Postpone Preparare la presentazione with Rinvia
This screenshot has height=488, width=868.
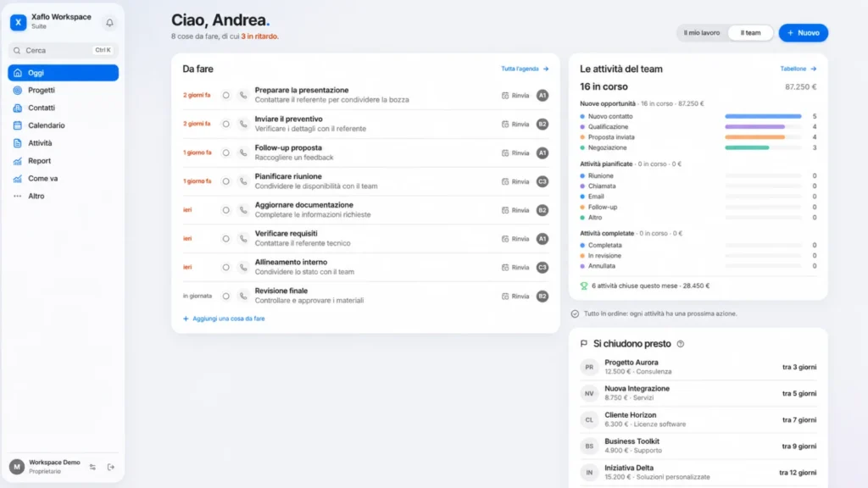515,95
